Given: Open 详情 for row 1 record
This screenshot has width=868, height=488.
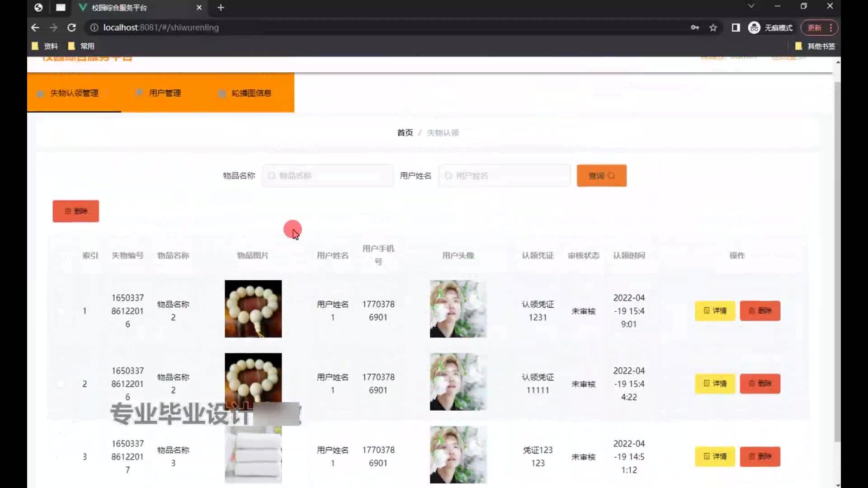Looking at the screenshot, I should tap(715, 311).
